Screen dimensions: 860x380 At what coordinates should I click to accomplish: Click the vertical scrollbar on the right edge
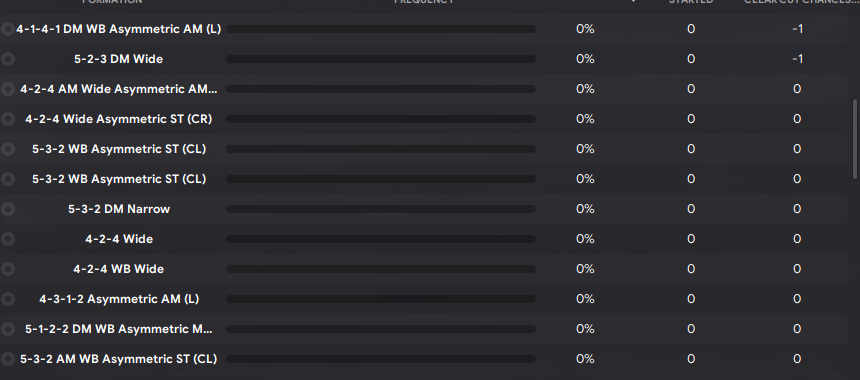pos(855,139)
